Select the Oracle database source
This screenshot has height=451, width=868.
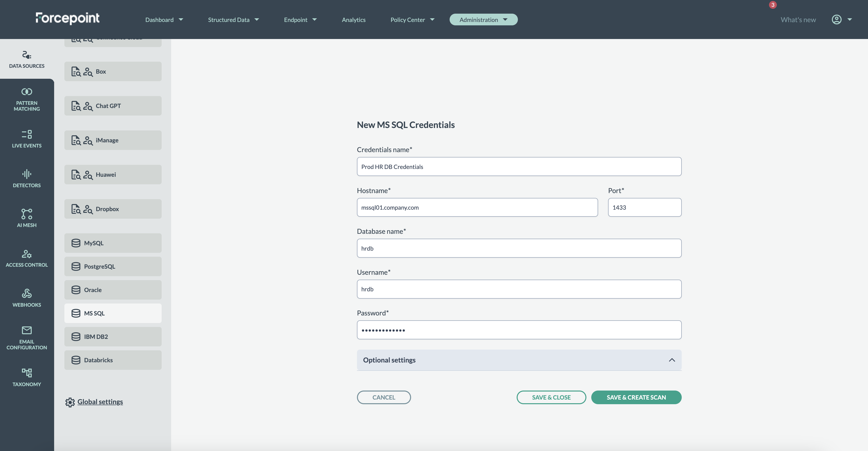113,290
